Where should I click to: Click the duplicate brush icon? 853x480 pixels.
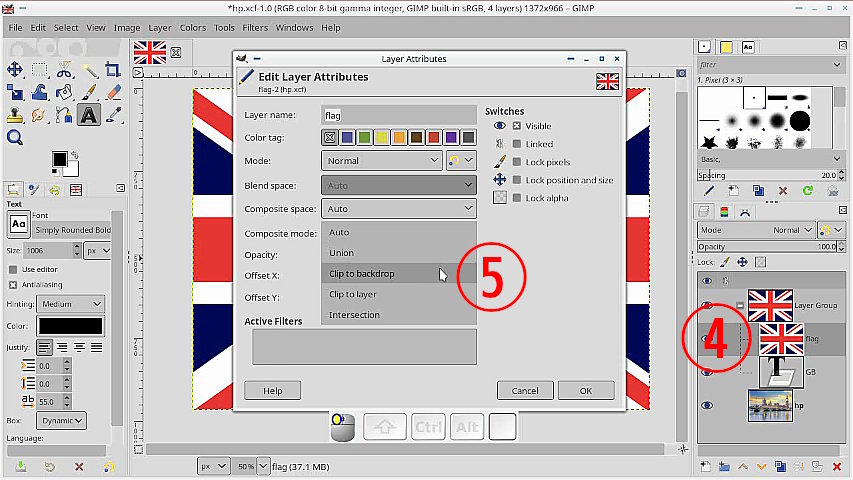pyautogui.click(x=758, y=191)
